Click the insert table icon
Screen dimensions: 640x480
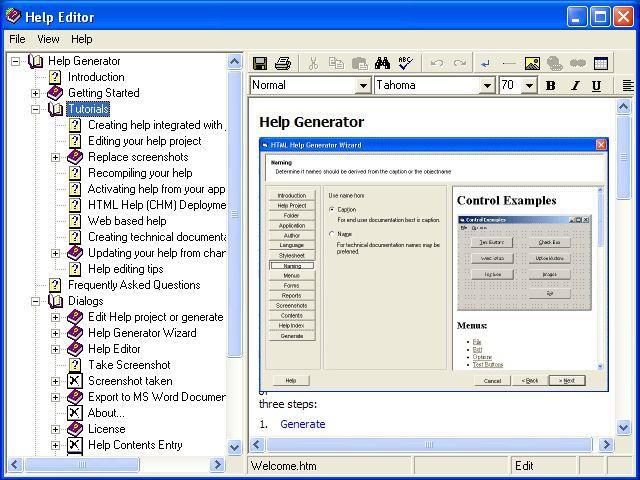[601, 63]
